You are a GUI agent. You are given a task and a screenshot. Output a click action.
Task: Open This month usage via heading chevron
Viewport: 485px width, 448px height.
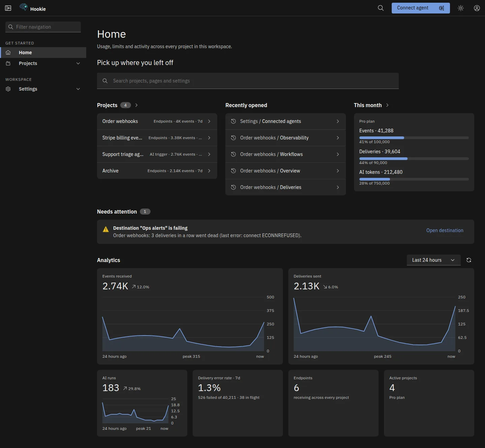point(387,105)
